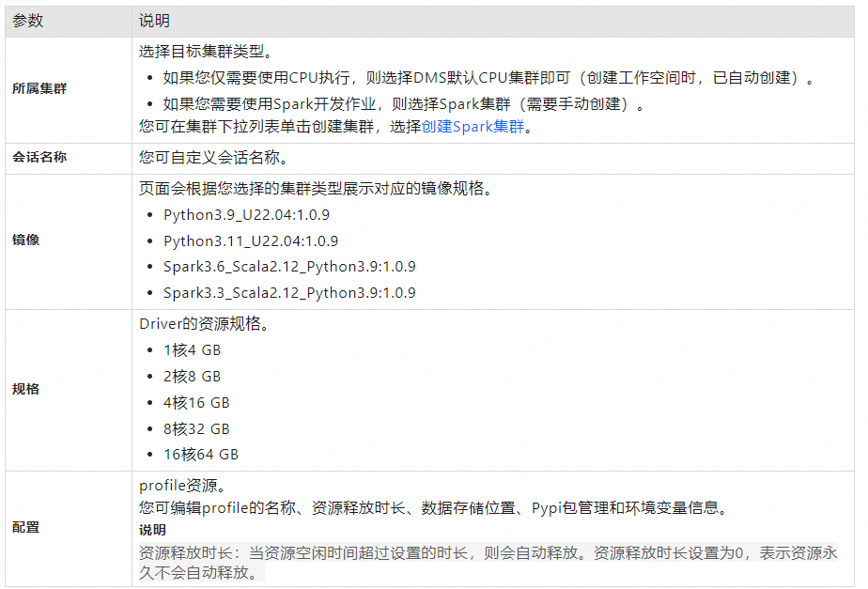Click the bullet about Spark开发作业
868x589 pixels.
[404, 104]
